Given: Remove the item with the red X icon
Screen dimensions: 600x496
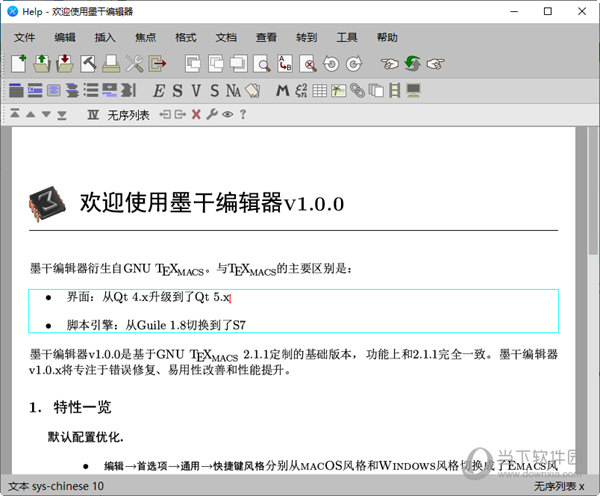Looking at the screenshot, I should [196, 114].
